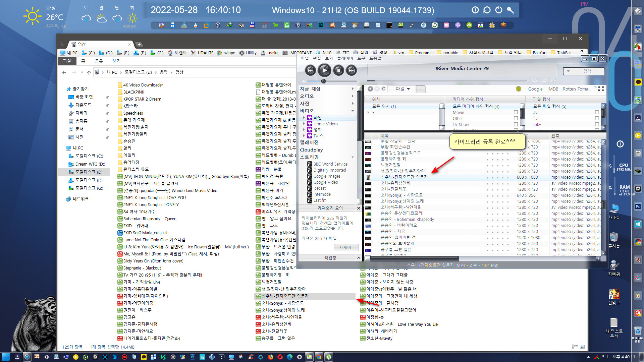The width and height of the screenshot is (644, 362).
Task: Click the Google link in JRiver toolbar
Action: coord(535,89)
